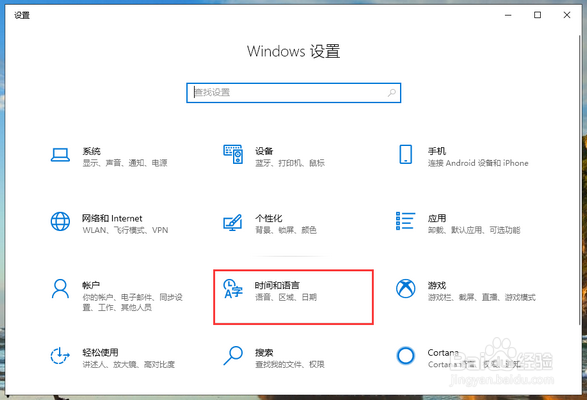
Task: Open the 时间和语言 clock-and-character icon
Action: click(233, 289)
